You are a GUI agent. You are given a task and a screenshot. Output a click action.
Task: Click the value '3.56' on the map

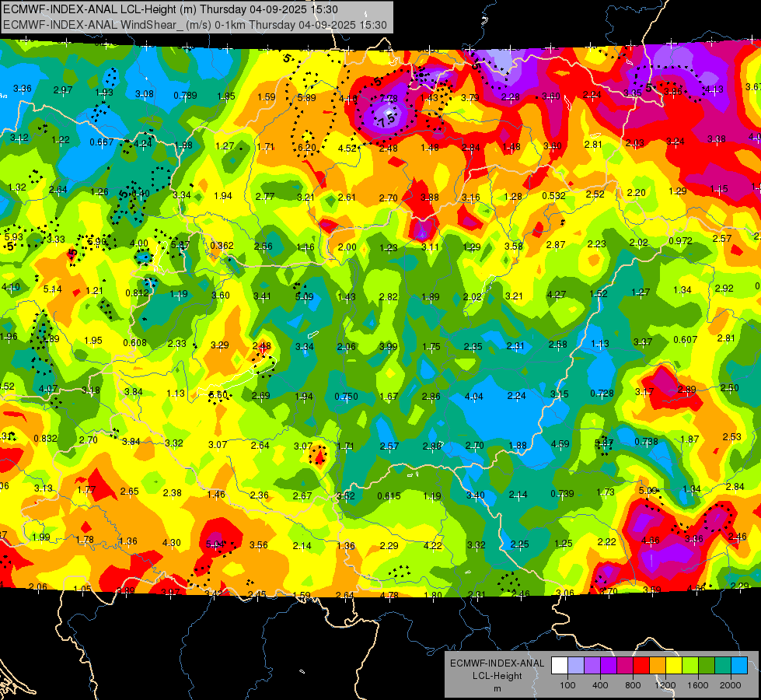pyautogui.click(x=259, y=544)
